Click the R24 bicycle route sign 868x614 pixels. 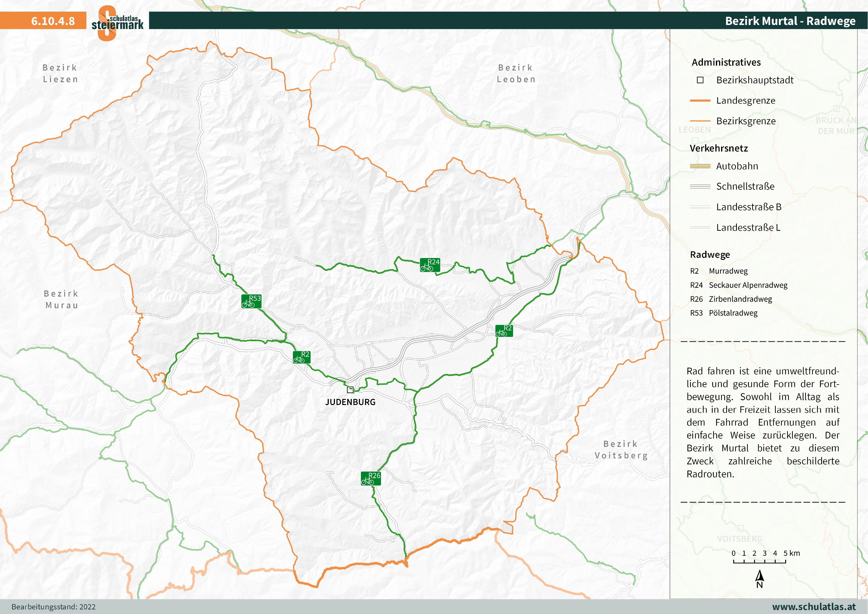[430, 265]
